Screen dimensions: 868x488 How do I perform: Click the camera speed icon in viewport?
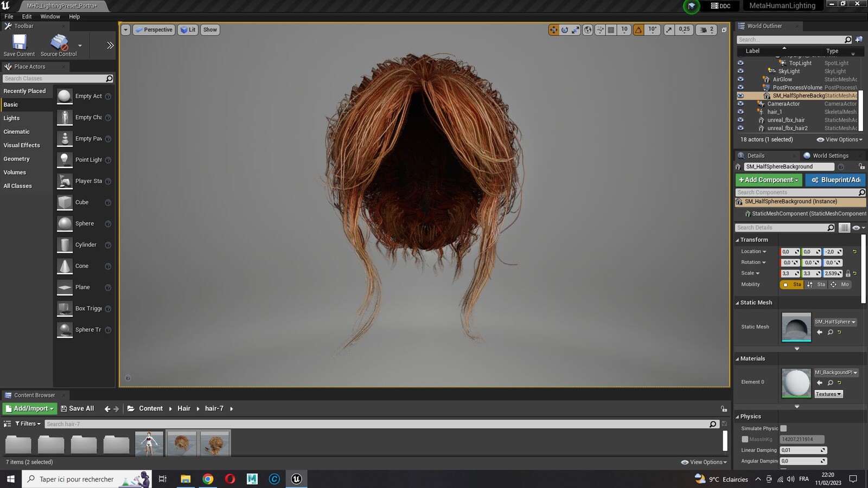704,30
